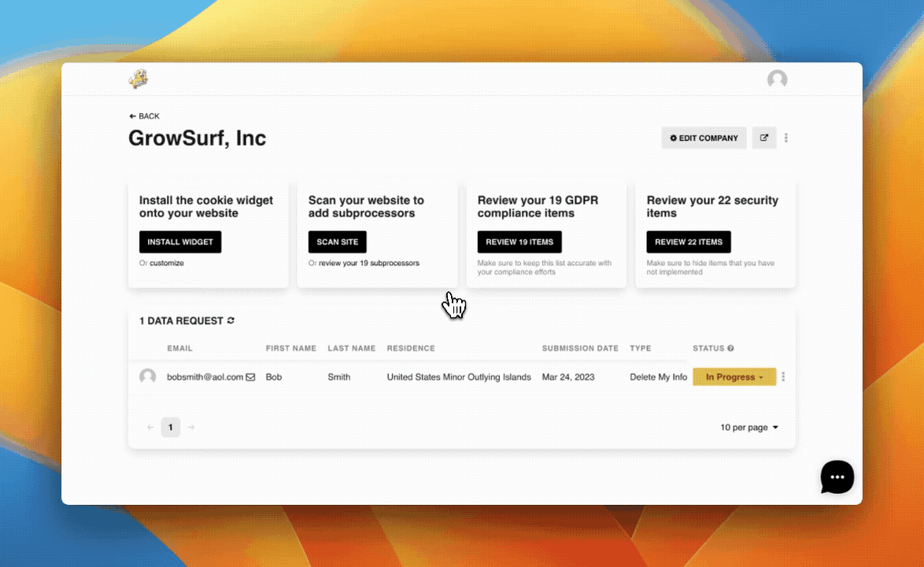Refresh the data requests list
The height and width of the screenshot is (567, 924).
pos(231,321)
